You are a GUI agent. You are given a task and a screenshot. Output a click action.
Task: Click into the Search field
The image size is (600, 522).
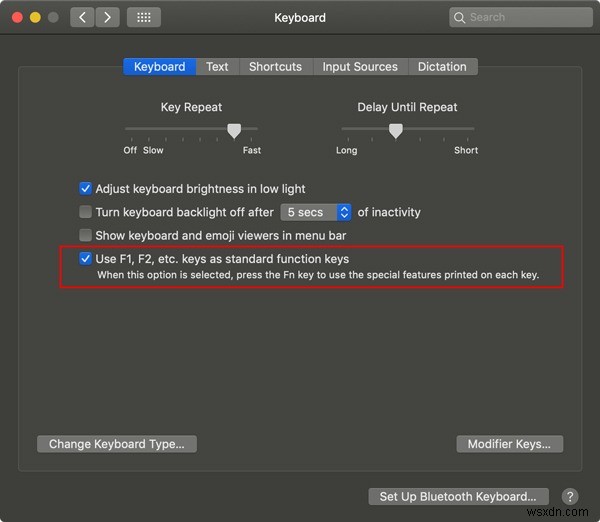point(521,17)
